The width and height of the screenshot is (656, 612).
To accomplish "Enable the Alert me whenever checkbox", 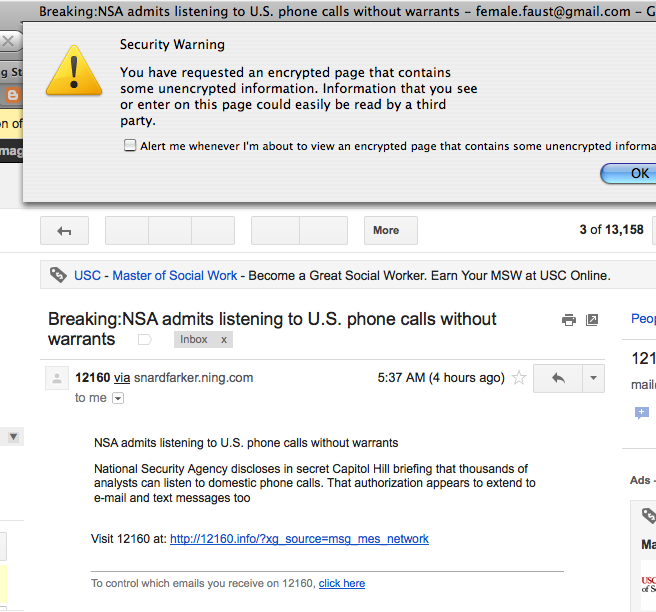I will coord(130,146).
